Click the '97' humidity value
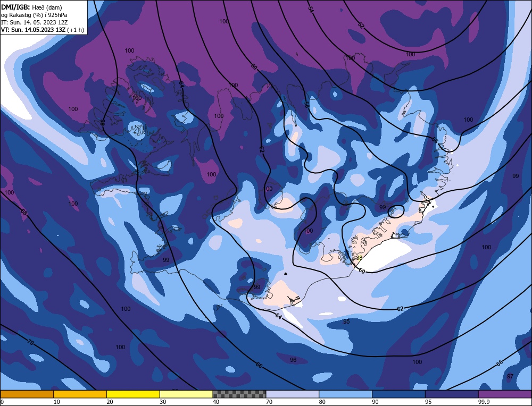The image size is (532, 406). pos(510,376)
